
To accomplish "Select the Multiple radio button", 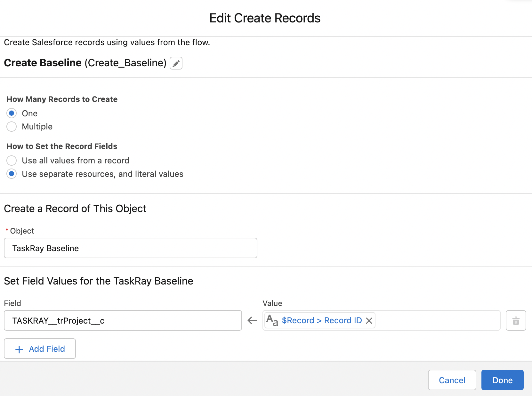I will click(x=12, y=127).
